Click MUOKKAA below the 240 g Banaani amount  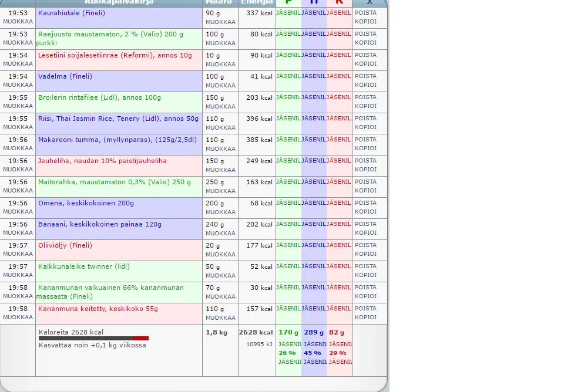click(x=220, y=233)
